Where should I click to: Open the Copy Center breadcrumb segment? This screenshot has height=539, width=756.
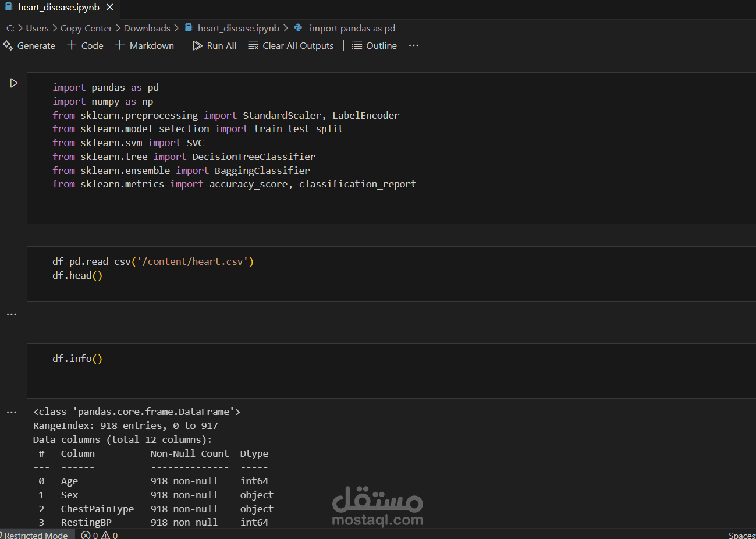point(86,28)
